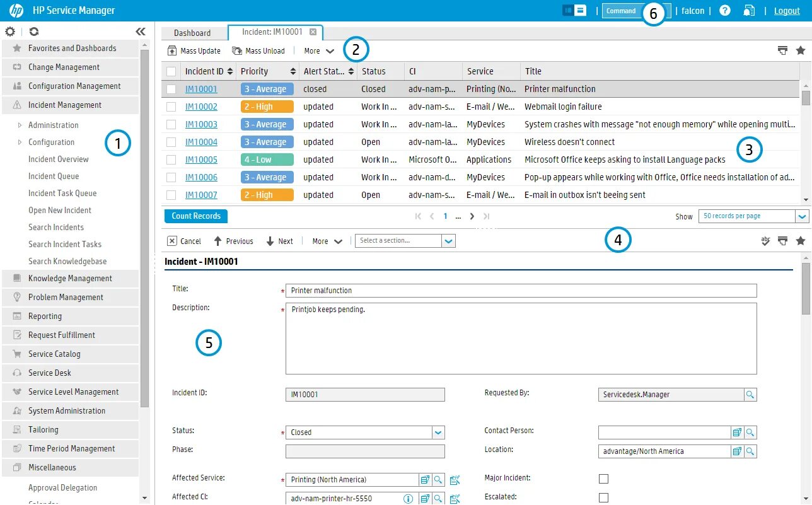Viewport: 812px width, 505px height.
Task: View Affected CI info icon
Action: coord(408,499)
